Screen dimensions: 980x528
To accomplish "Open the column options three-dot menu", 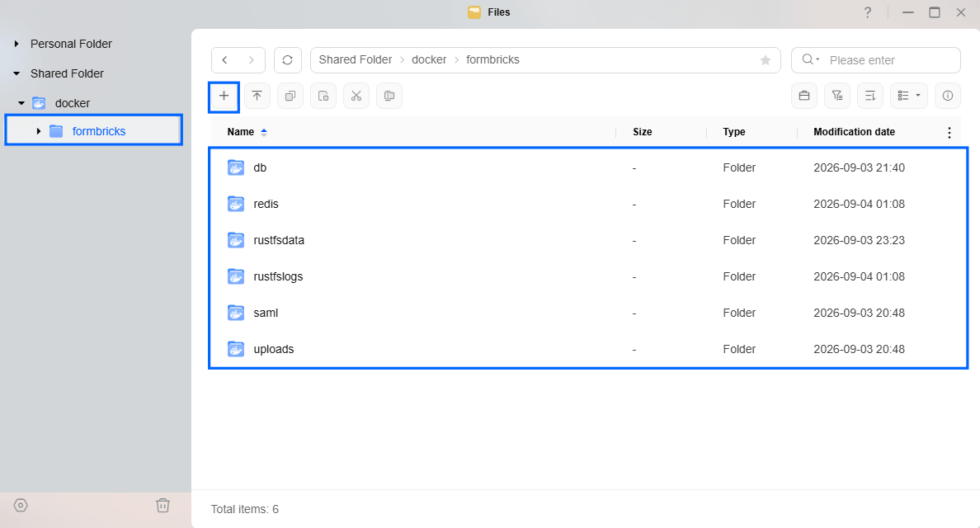I will click(x=949, y=133).
